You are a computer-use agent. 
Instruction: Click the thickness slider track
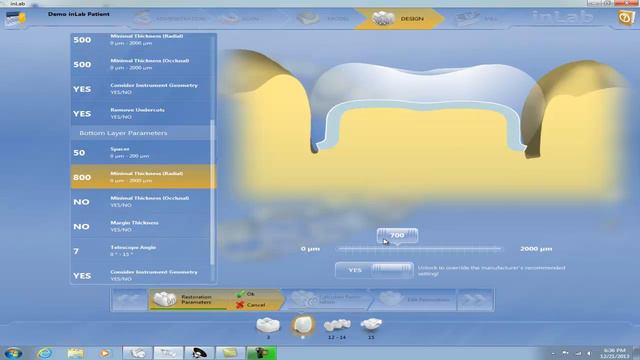click(420, 249)
